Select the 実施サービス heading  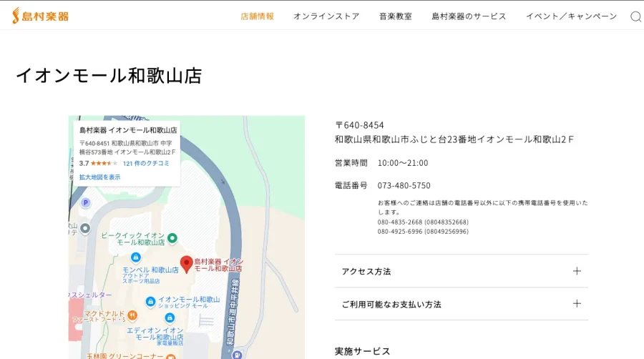tap(363, 351)
